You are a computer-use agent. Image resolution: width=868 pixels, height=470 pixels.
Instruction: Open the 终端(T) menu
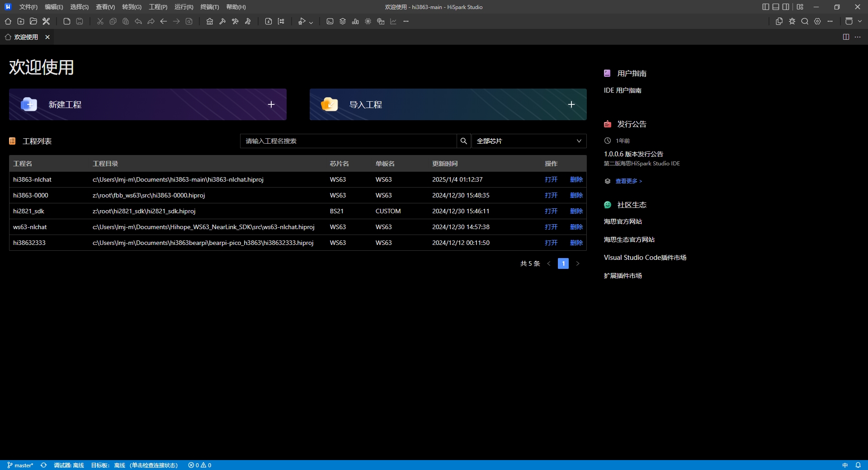pos(209,7)
